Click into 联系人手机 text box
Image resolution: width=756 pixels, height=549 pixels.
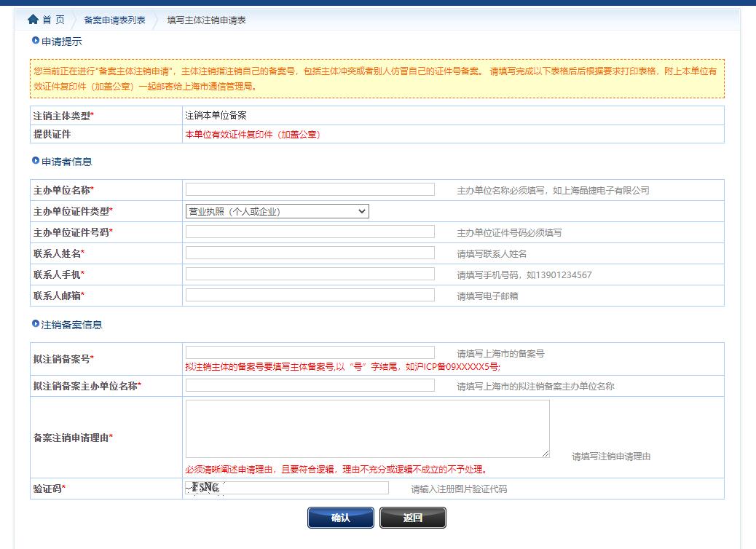(310, 274)
